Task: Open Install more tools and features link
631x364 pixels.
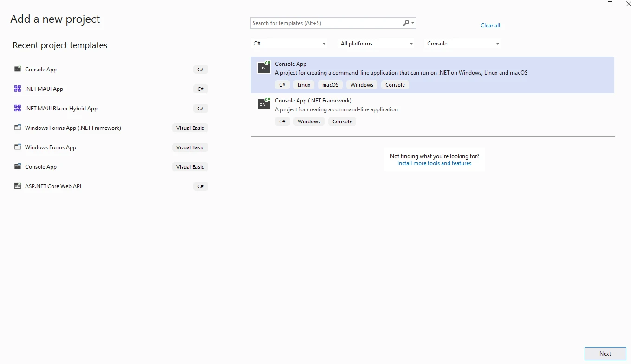Action: pos(434,163)
